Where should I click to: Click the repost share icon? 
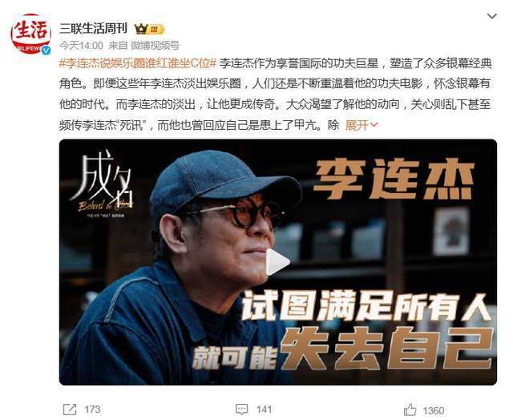pos(70,410)
